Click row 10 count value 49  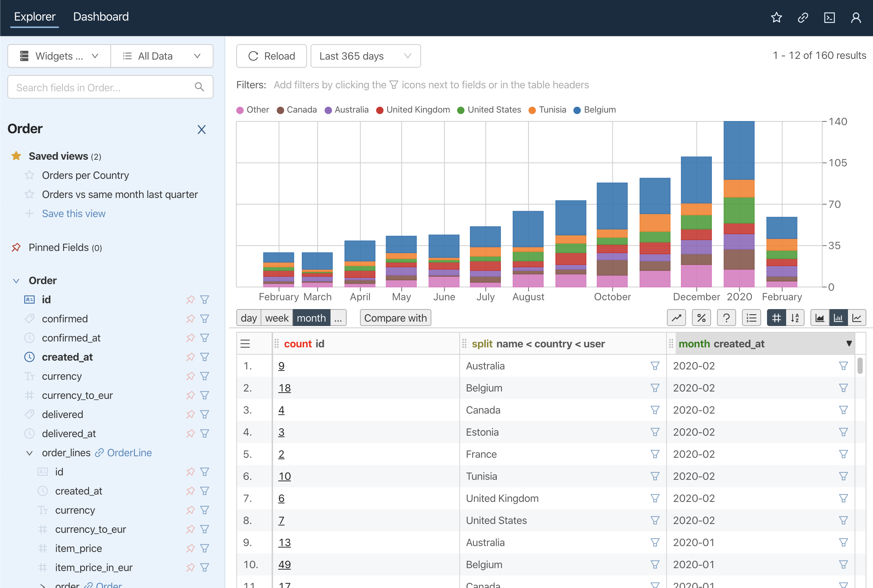285,564
